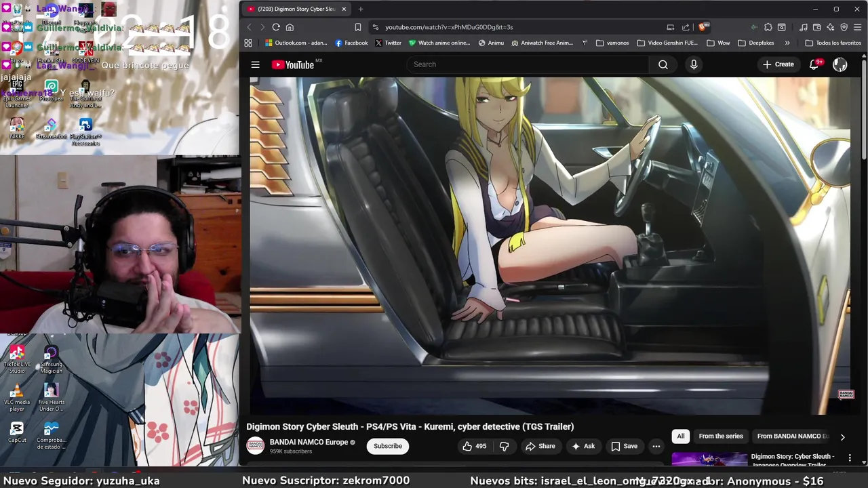The width and height of the screenshot is (868, 488).
Task: Open the YouTube account avatar menu
Action: (x=840, y=64)
